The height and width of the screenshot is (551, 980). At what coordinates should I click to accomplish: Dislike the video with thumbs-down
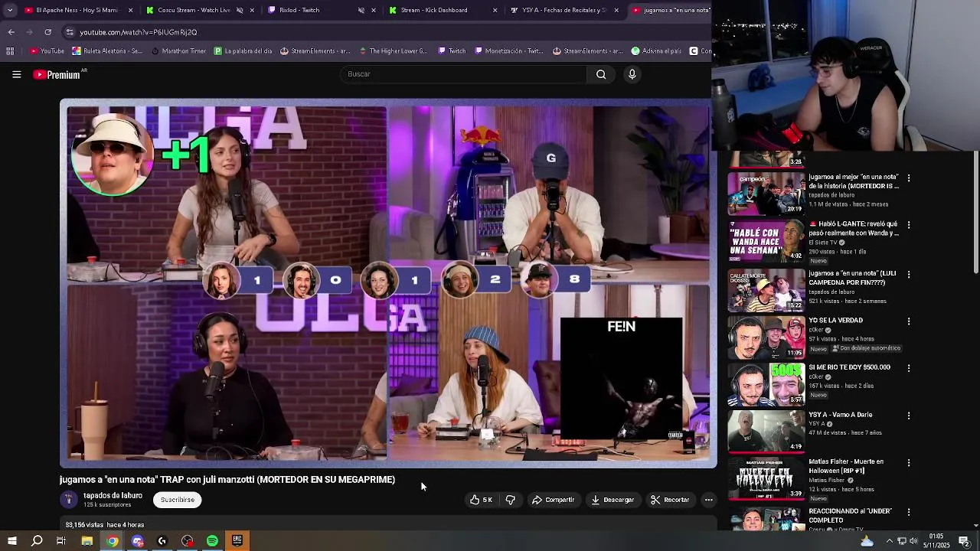point(511,500)
